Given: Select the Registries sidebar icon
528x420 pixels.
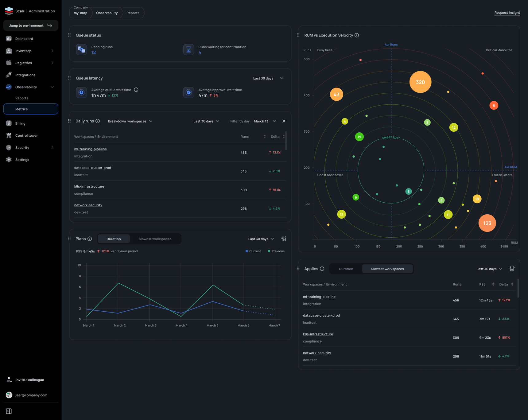Looking at the screenshot, I should tap(9, 63).
